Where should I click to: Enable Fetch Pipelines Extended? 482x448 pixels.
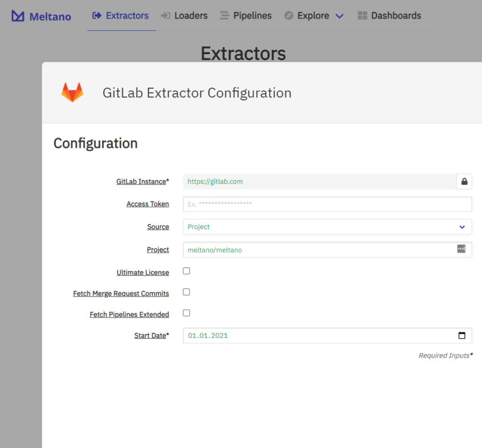tap(186, 312)
